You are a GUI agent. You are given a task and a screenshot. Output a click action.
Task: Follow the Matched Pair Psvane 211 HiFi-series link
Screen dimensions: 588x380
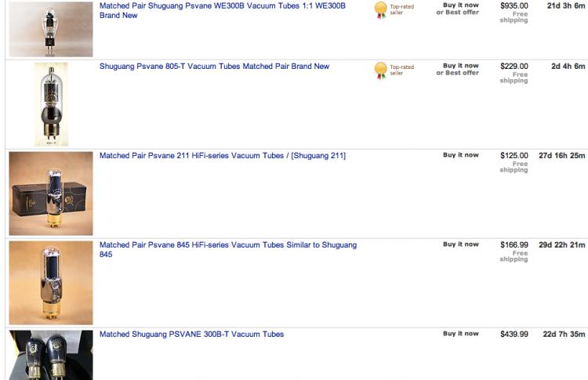pyautogui.click(x=222, y=156)
